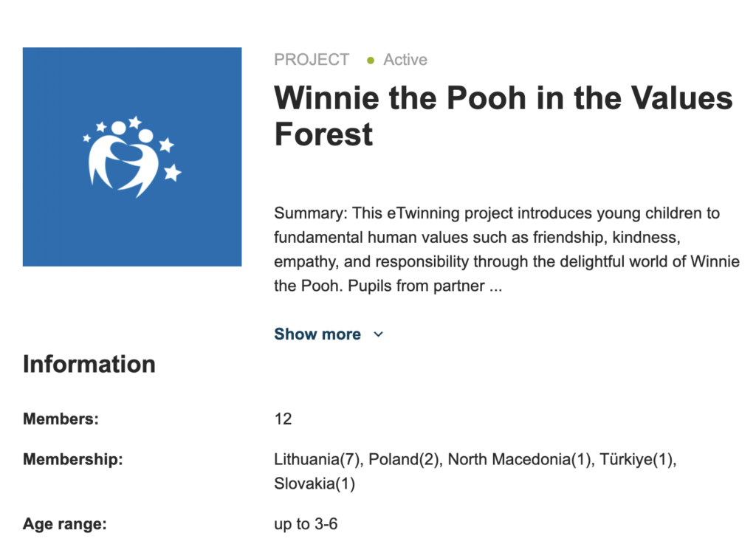Select the Poland(2) membership entry
This screenshot has height=547, width=756.
click(x=405, y=459)
